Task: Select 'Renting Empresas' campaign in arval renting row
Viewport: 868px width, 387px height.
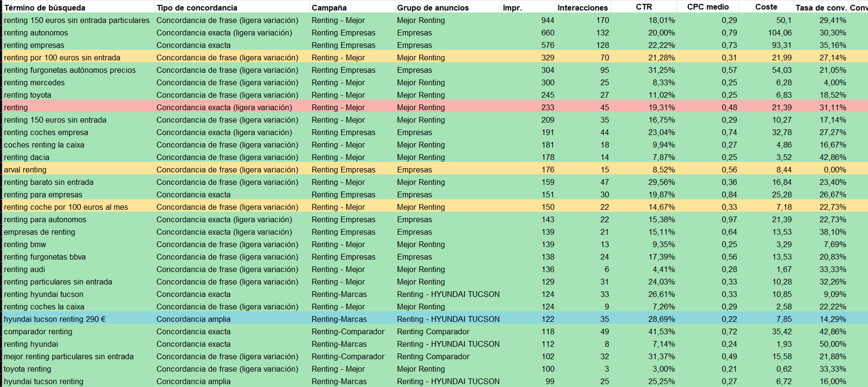Action: pyautogui.click(x=343, y=170)
